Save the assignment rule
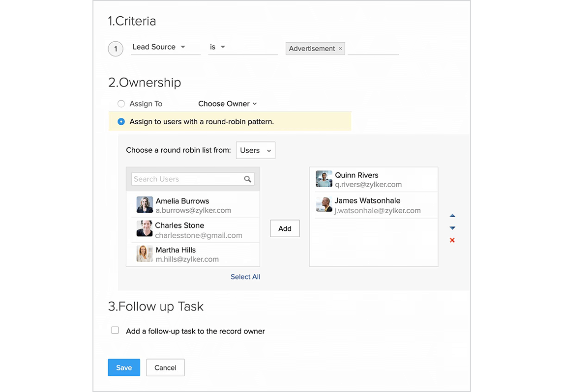Screen dimensions: 563x392 pos(124,367)
